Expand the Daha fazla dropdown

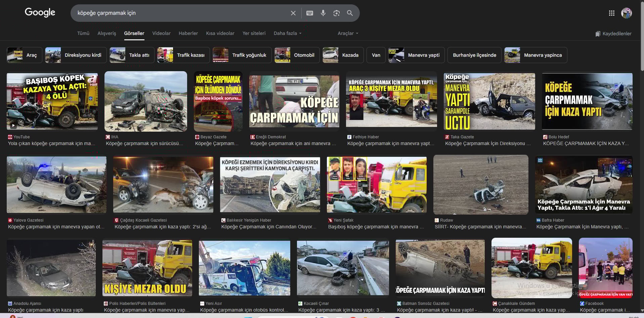click(x=287, y=33)
